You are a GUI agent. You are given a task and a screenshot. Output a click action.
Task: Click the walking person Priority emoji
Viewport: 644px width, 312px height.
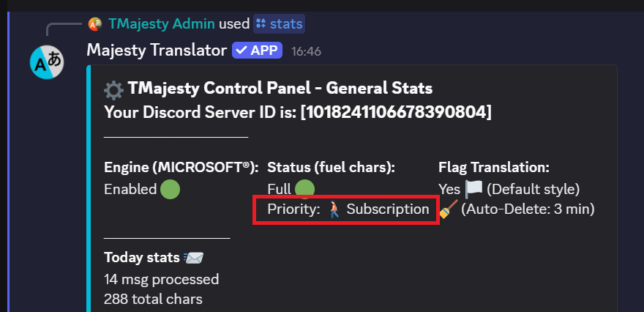(334, 209)
